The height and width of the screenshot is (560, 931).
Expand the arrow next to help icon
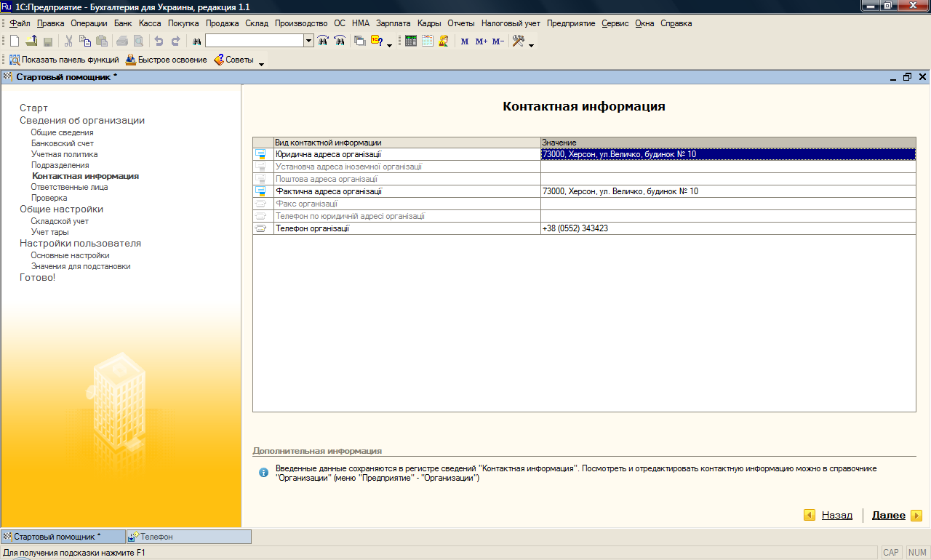click(389, 45)
